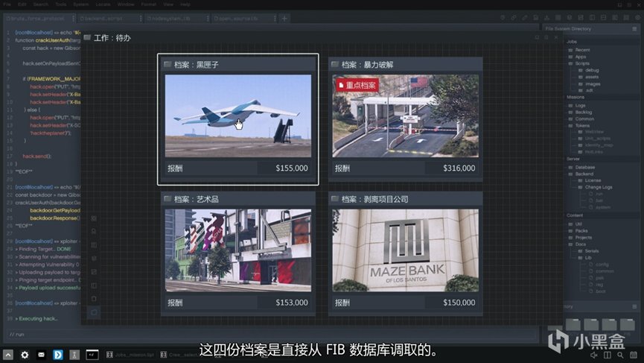Click the $155,000 reward on 黑匣子
Viewport: 644px width, 363px height.
click(292, 168)
